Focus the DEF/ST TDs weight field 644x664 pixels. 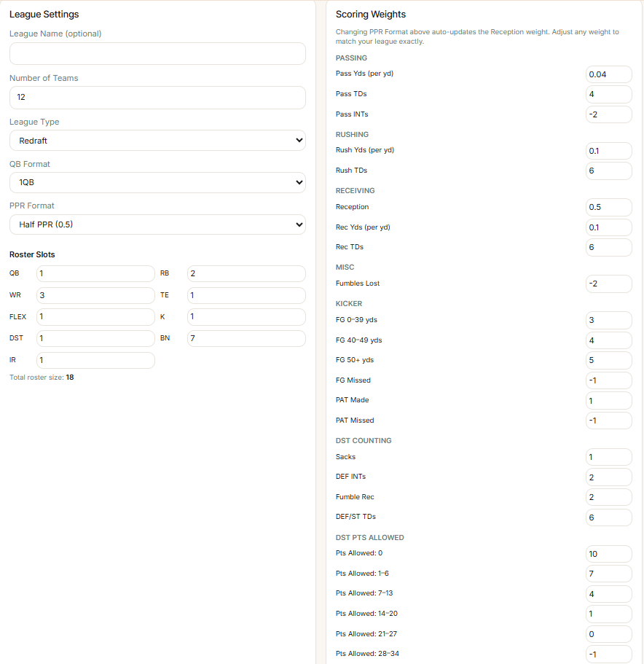(609, 517)
